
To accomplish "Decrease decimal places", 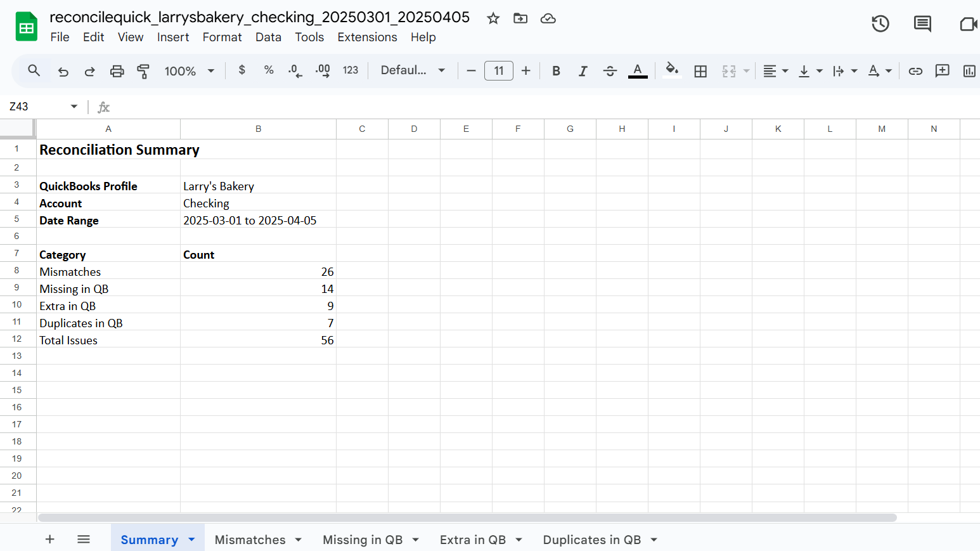I will [x=295, y=71].
